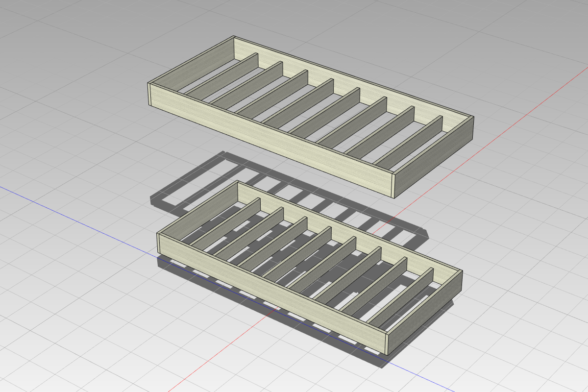Click the front long side board of the lower frame

click(273, 294)
